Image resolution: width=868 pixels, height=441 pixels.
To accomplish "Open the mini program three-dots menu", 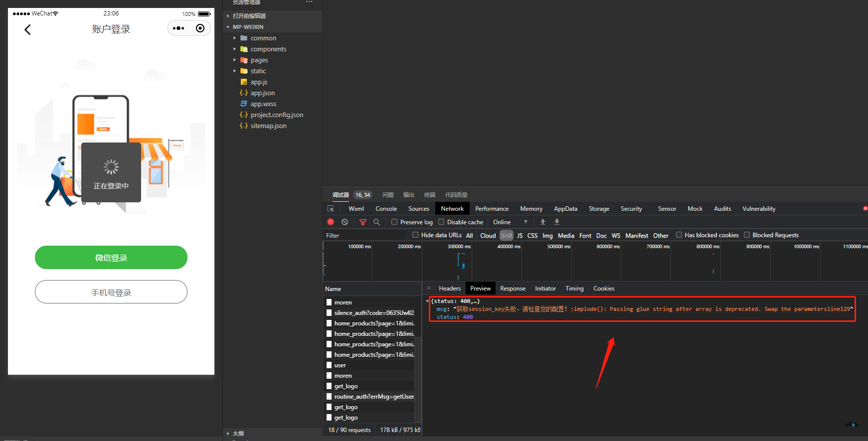I will pyautogui.click(x=178, y=28).
